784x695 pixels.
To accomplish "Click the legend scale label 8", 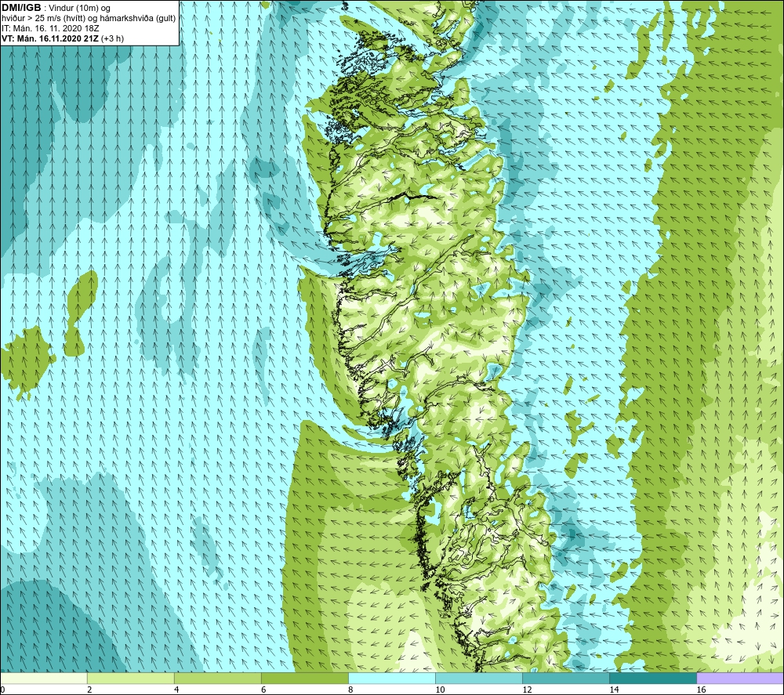I will point(350,690).
